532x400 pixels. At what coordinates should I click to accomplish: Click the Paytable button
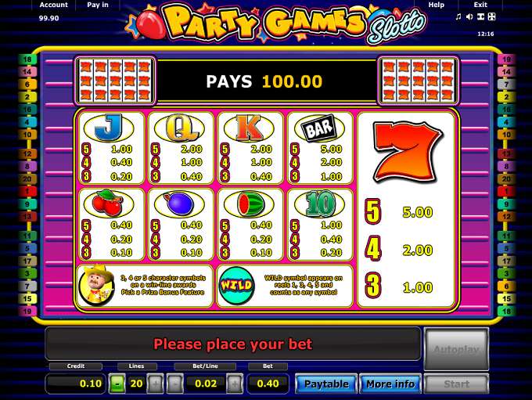coord(326,384)
